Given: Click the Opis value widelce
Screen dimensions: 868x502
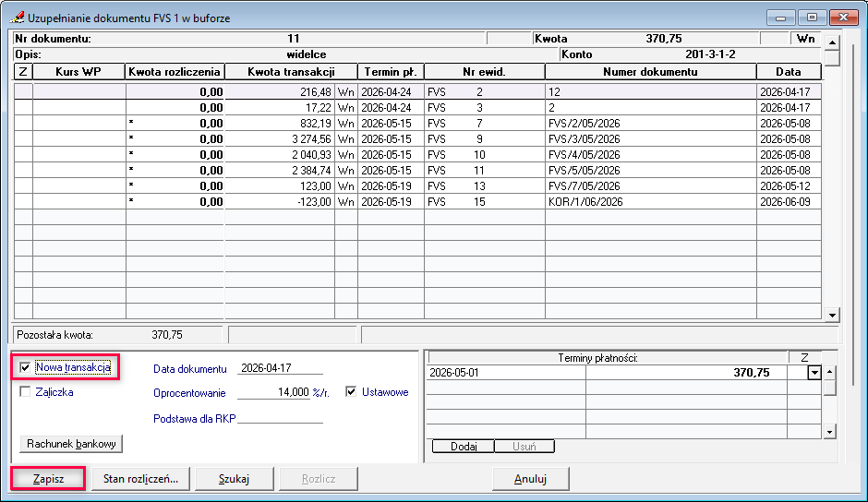Looking at the screenshot, I should [x=307, y=54].
